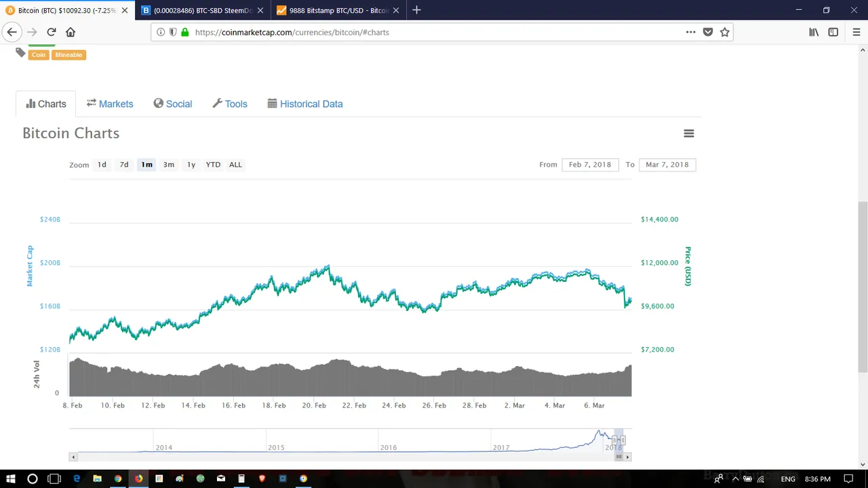Save page to Pocket

pos(708,32)
